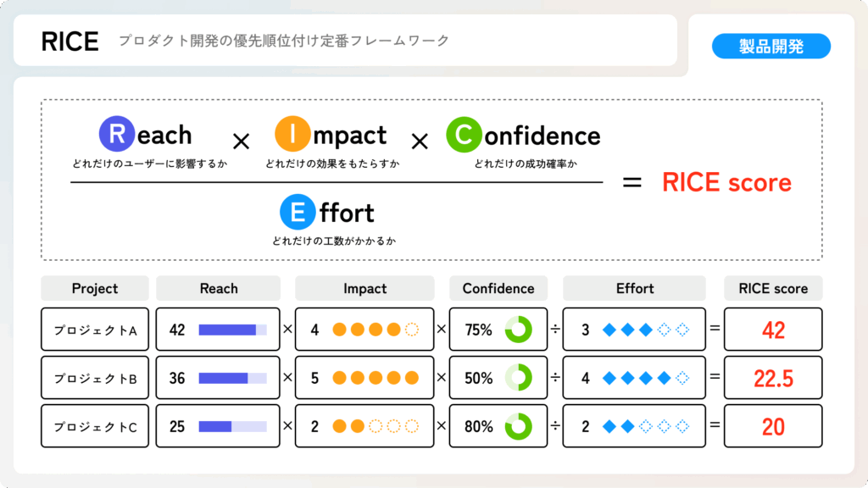Click Project C's 80% confidence donut chart

[517, 426]
